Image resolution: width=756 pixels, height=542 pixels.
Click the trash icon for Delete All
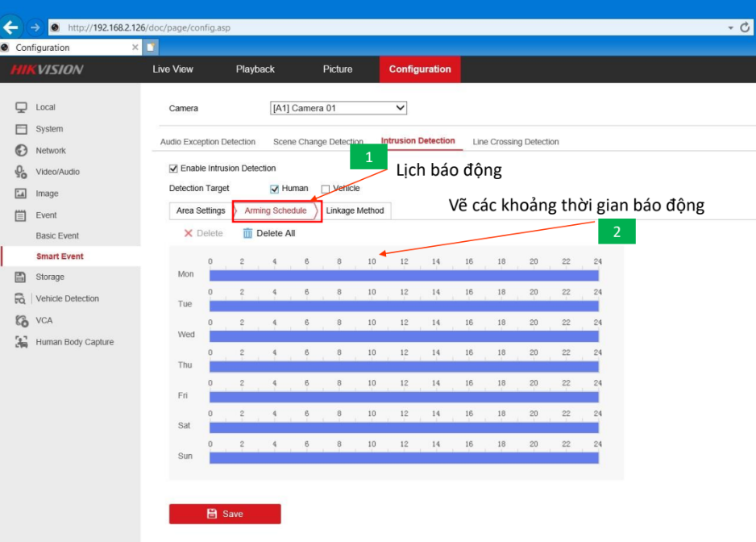tap(247, 233)
